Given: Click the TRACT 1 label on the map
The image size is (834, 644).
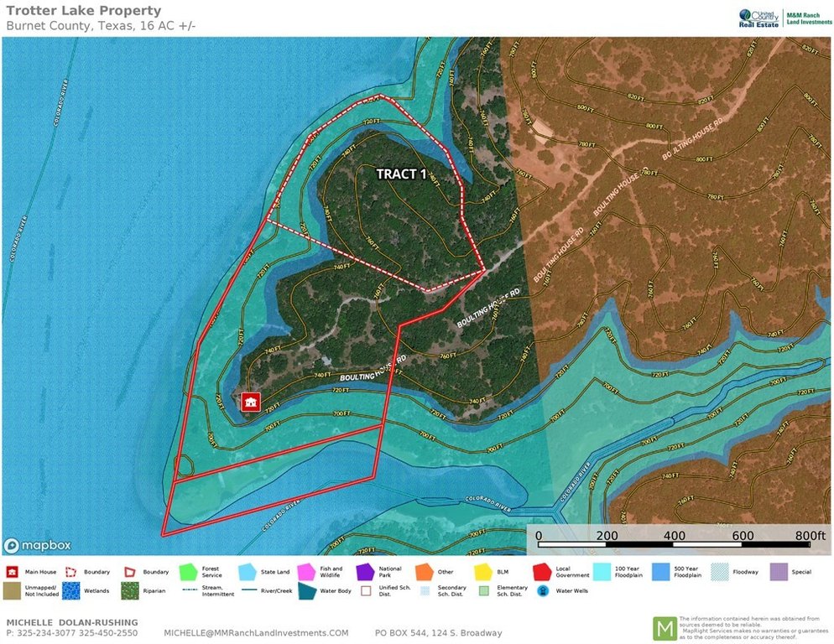Looking at the screenshot, I should 401,174.
